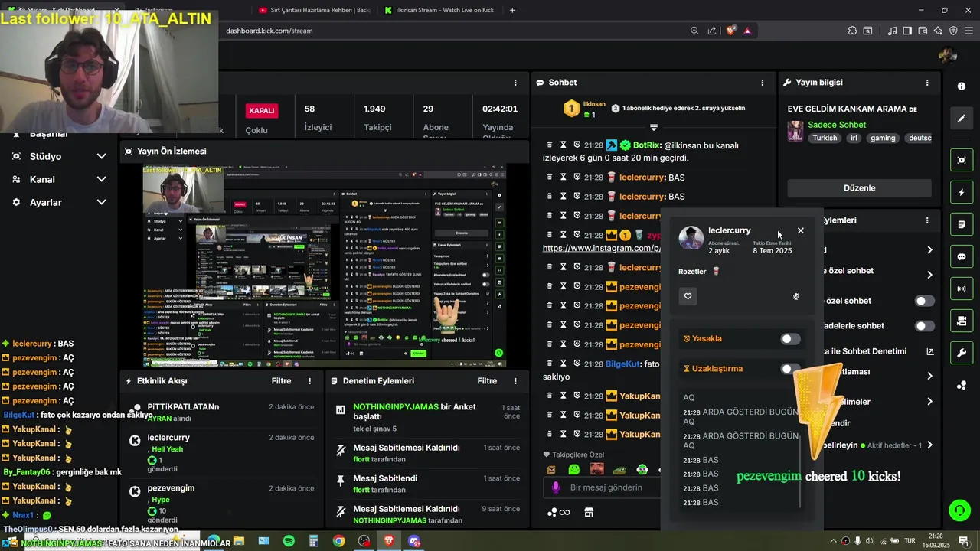The image size is (980, 551).
Task: Open Sohbet panel three-dot menu
Action: pos(762,83)
